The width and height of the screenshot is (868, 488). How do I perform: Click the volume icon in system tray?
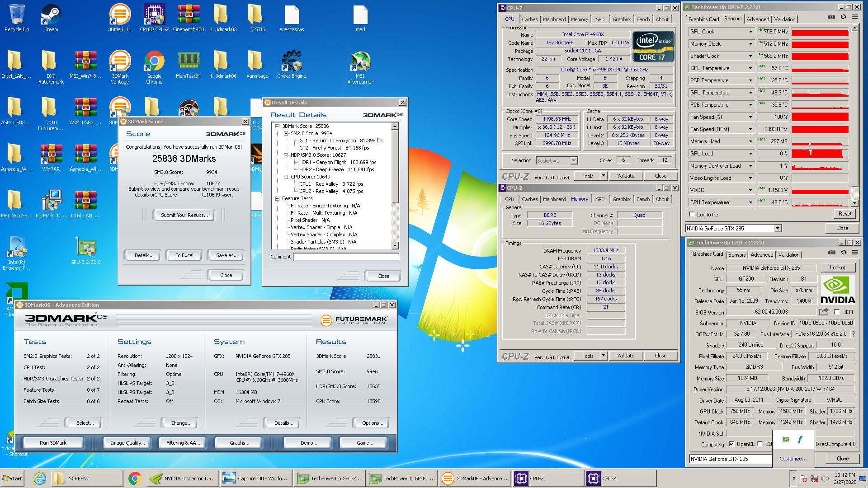[825, 479]
